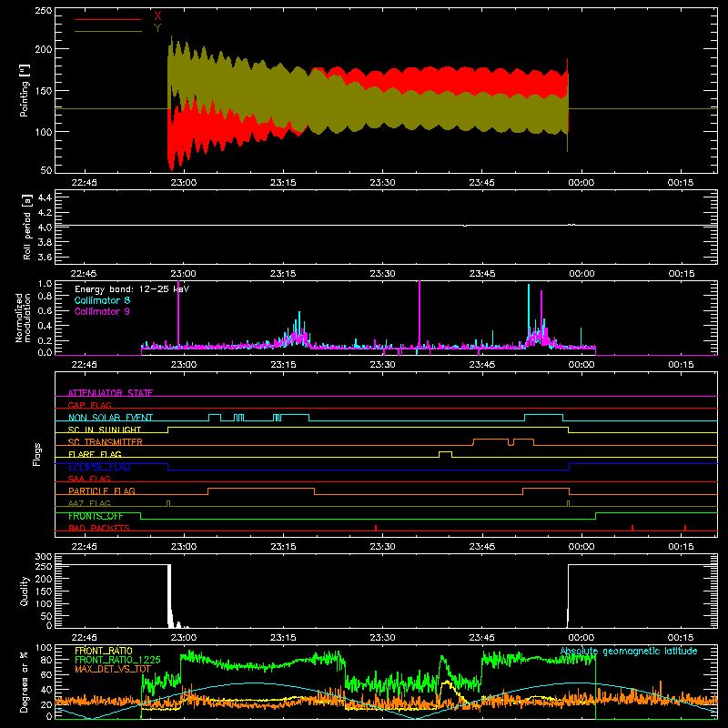Select the SC_IN_SUNLIGHT flag label
Viewport: 728px width, 728px height.
(x=105, y=430)
